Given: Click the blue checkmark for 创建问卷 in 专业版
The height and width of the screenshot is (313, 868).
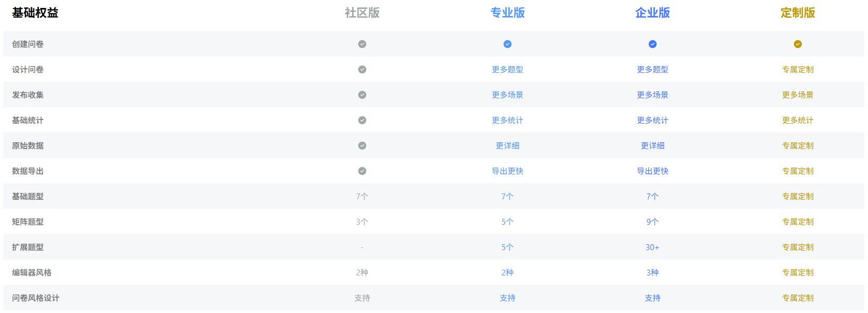Looking at the screenshot, I should (x=507, y=44).
